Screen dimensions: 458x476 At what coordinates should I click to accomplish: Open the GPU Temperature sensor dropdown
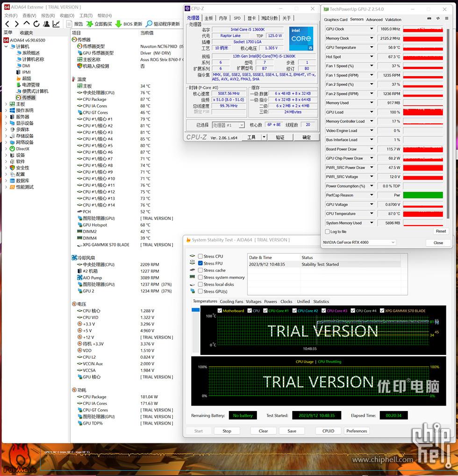point(372,47)
